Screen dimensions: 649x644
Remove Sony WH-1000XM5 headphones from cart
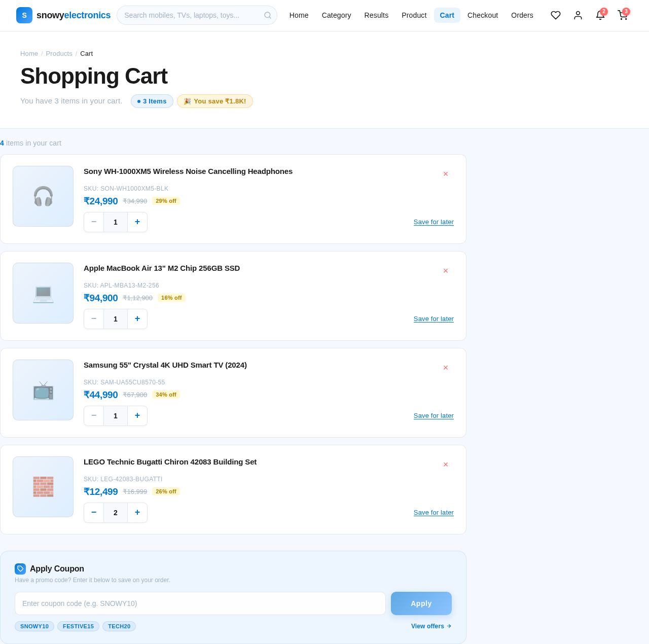pos(446,174)
